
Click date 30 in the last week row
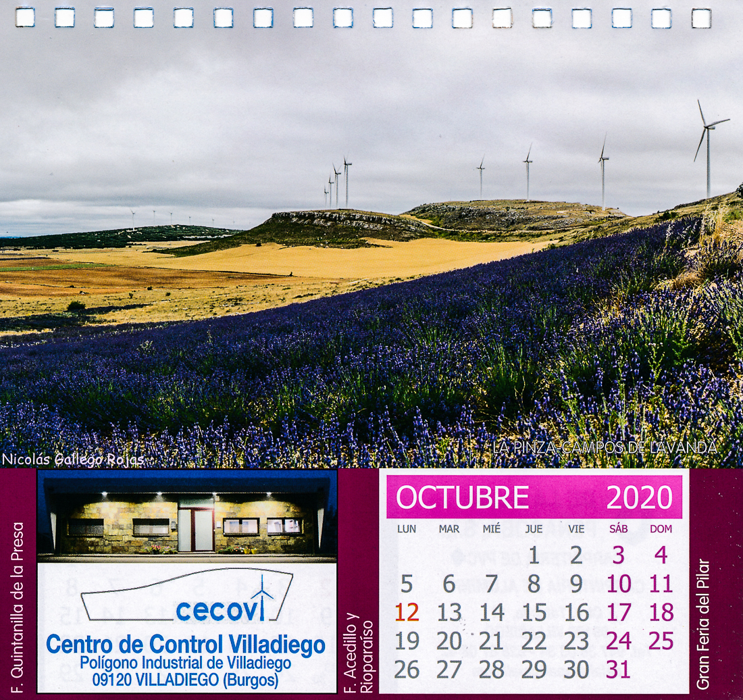[577, 670]
